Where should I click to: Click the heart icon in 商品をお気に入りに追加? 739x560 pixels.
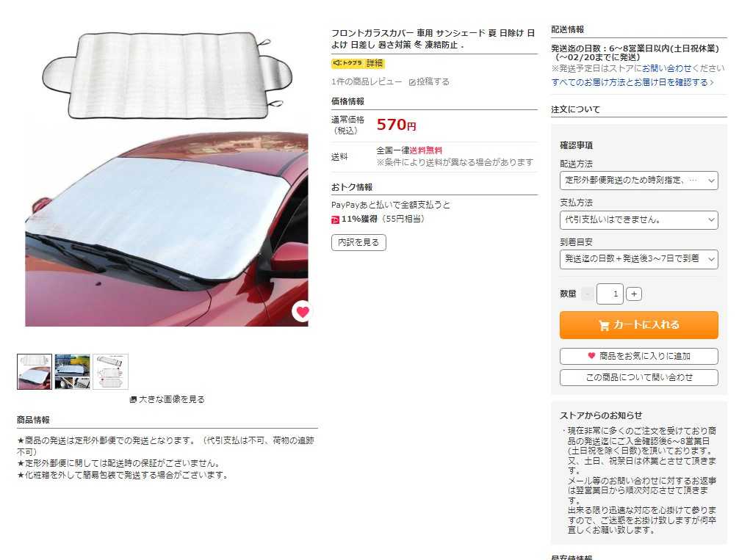click(591, 356)
